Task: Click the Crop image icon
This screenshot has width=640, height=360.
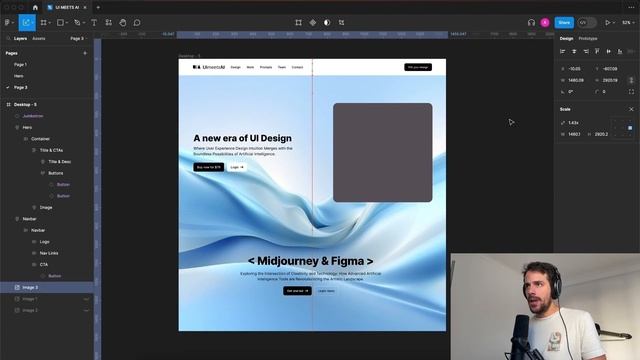Action: 341,23
